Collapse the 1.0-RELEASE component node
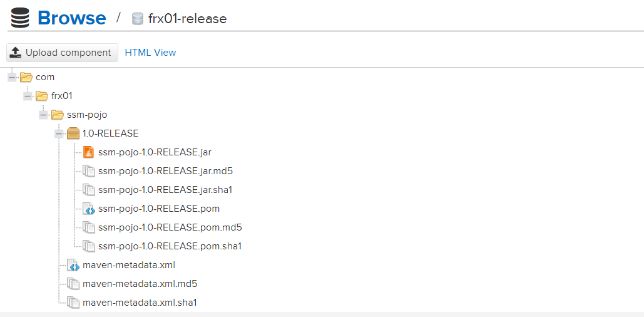The width and height of the screenshot is (644, 317). 59,133
